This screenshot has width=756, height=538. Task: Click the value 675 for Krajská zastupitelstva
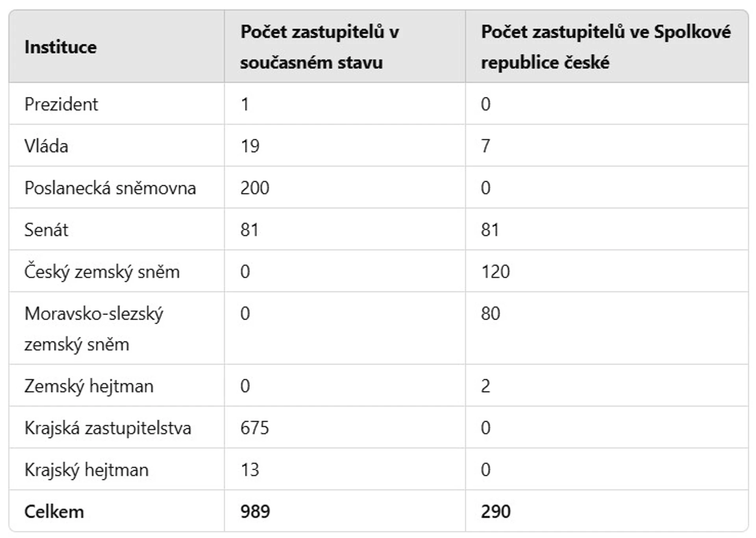255,428
